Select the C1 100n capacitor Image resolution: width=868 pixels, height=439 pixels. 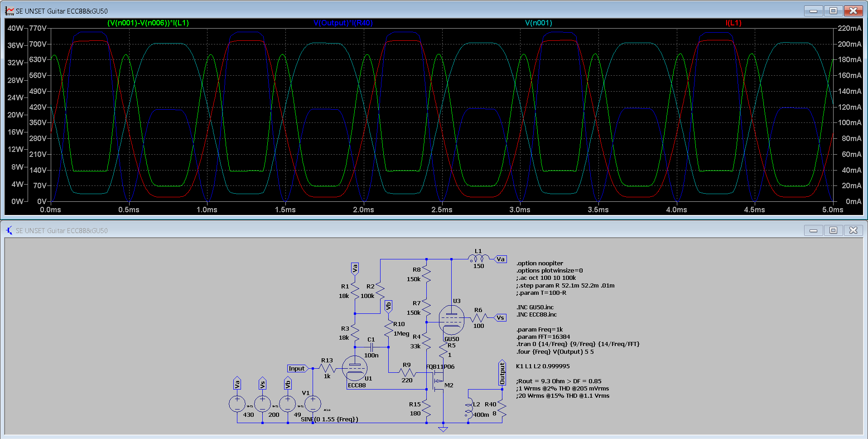pos(371,347)
